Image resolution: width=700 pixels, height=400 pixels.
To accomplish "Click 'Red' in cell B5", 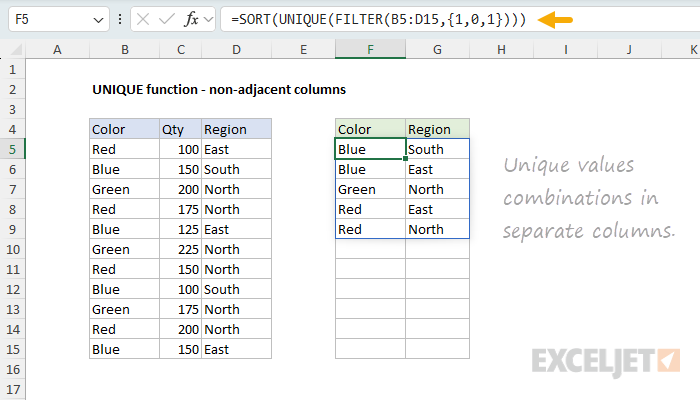I will point(125,149).
